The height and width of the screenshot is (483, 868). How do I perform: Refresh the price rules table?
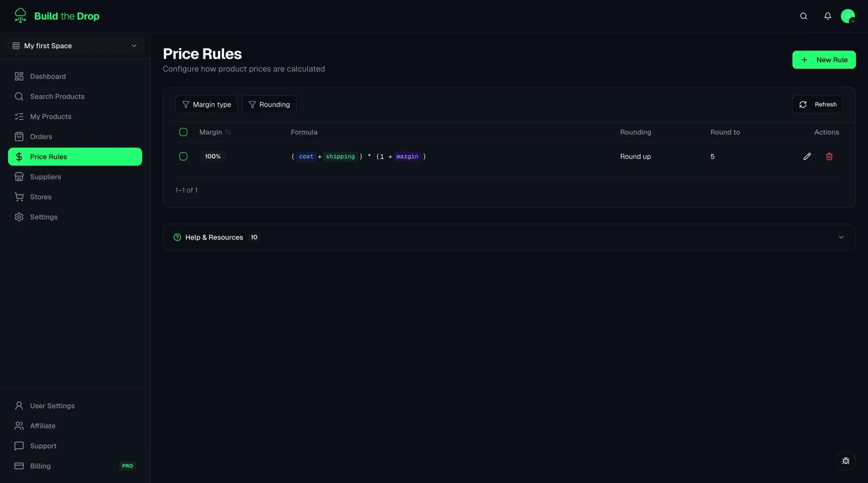coord(818,105)
